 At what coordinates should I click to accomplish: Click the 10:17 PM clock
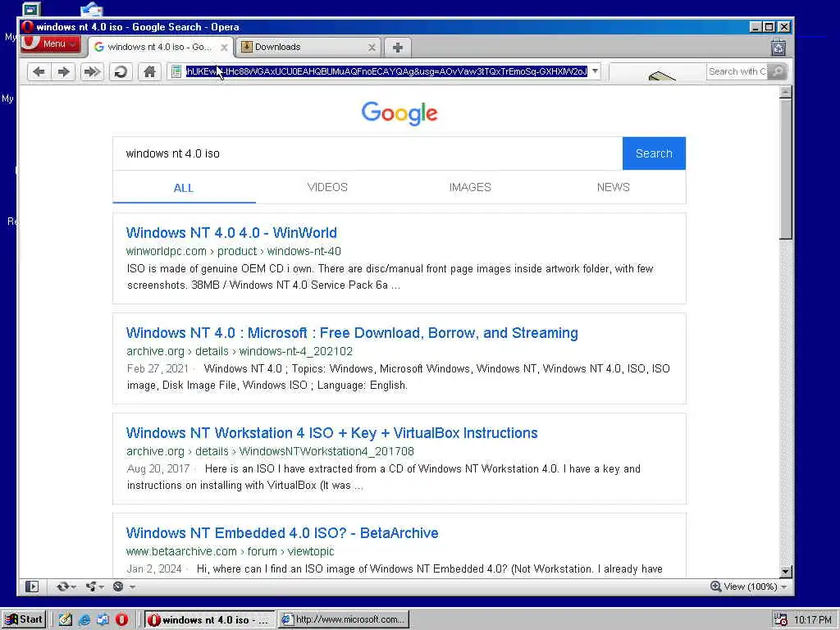pos(813,620)
